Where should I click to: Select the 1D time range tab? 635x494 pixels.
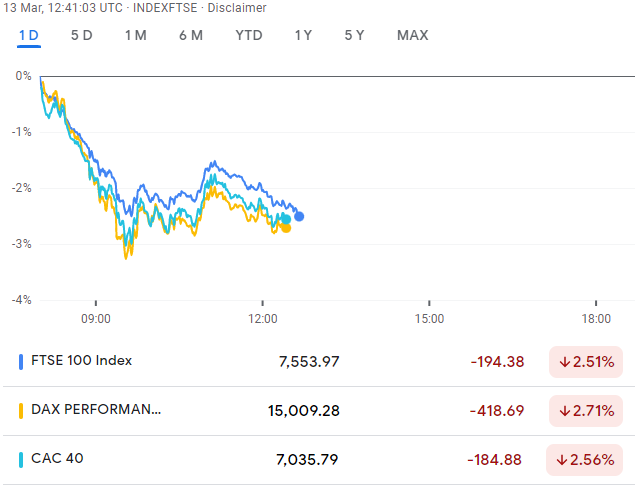29,35
